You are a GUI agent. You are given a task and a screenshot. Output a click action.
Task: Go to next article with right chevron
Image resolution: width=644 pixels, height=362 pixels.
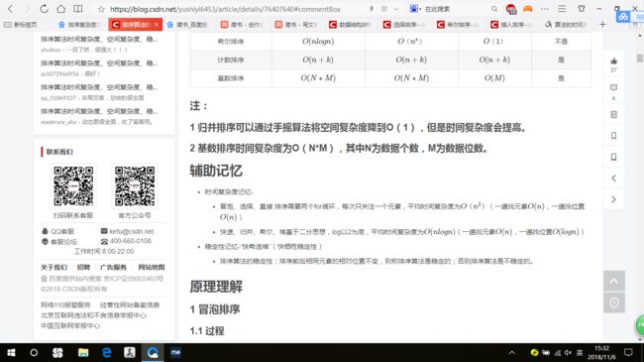(613, 199)
